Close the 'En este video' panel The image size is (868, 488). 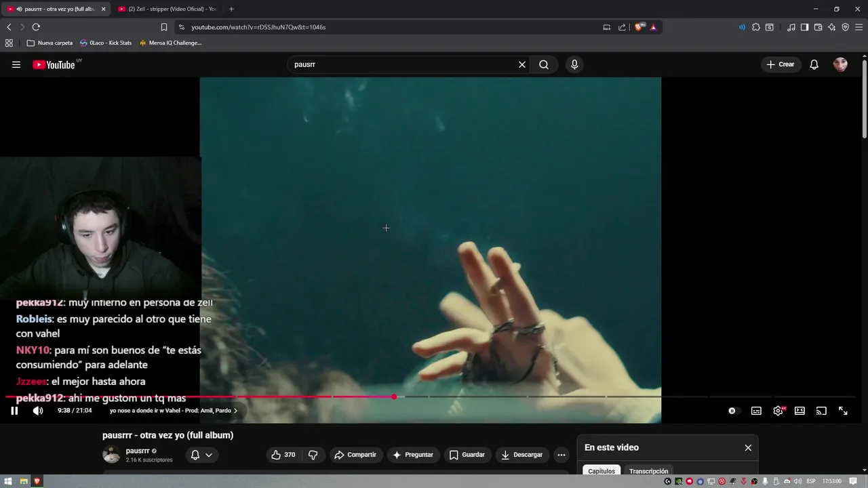tap(748, 447)
